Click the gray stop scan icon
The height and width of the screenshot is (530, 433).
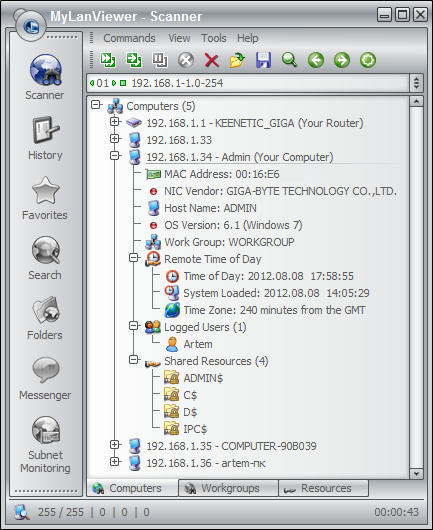(x=186, y=60)
